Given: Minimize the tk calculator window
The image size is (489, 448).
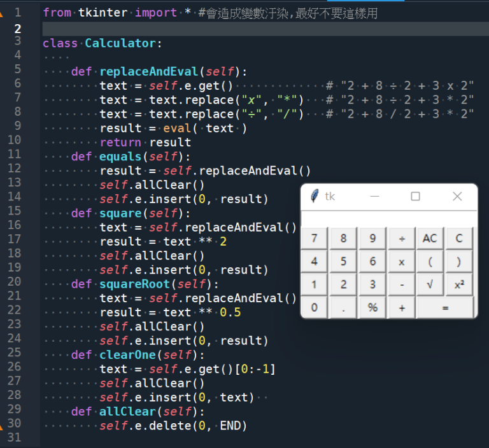Looking at the screenshot, I should pyautogui.click(x=374, y=197).
